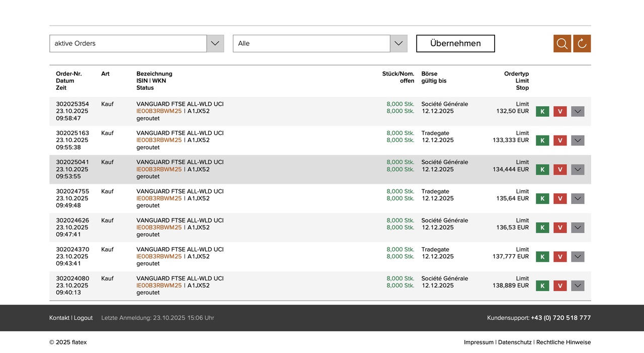The image size is (644, 353).
Task: Click red V button for order 302025354
Action: click(560, 112)
